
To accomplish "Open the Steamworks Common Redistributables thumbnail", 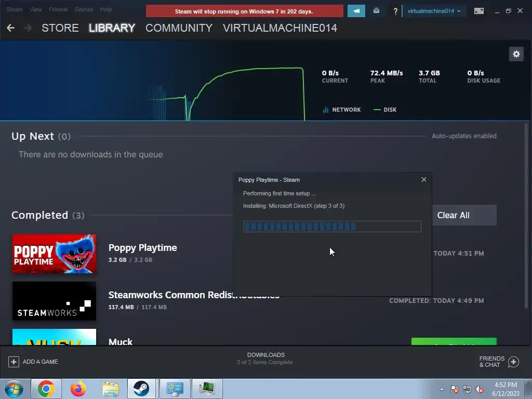I will point(54,301).
